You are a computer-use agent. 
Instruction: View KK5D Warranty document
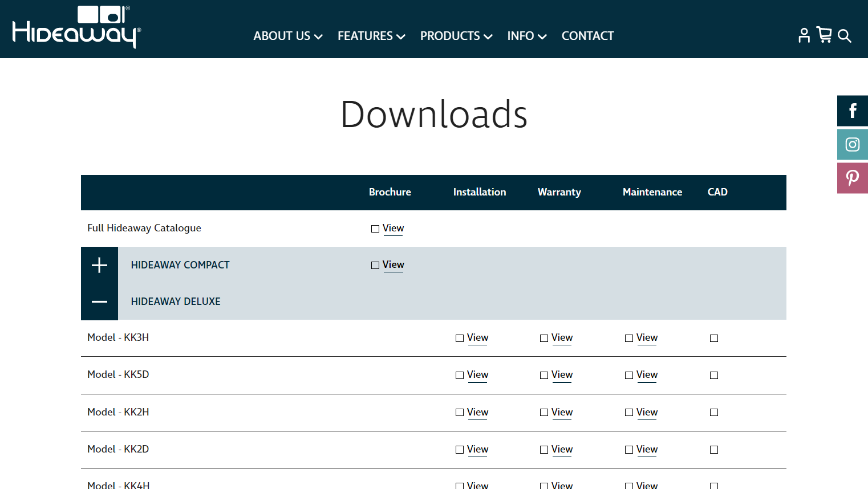point(557,375)
